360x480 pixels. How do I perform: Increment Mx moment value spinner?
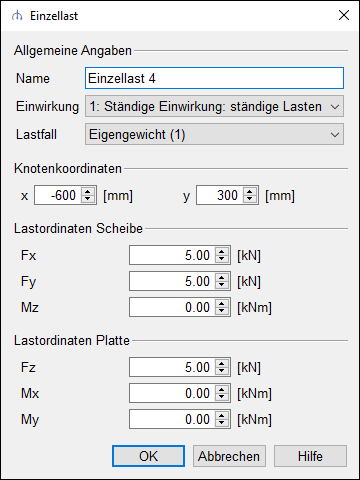point(222,390)
